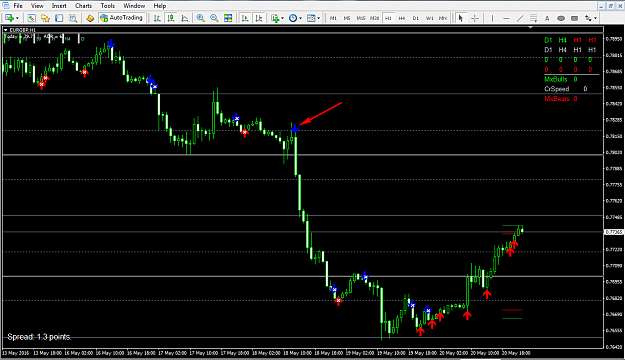The height and width of the screenshot is (360, 625).
Task: Click the MxBears indicator label
Action: [x=557, y=98]
